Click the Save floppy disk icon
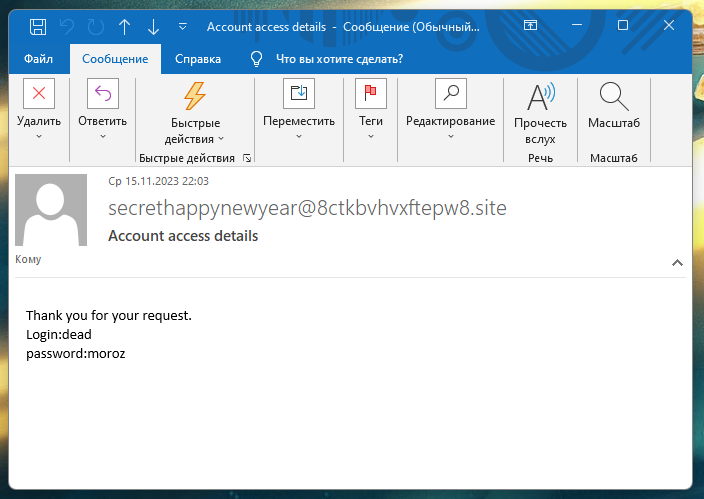Screen dimensions: 704x499 coord(38,27)
